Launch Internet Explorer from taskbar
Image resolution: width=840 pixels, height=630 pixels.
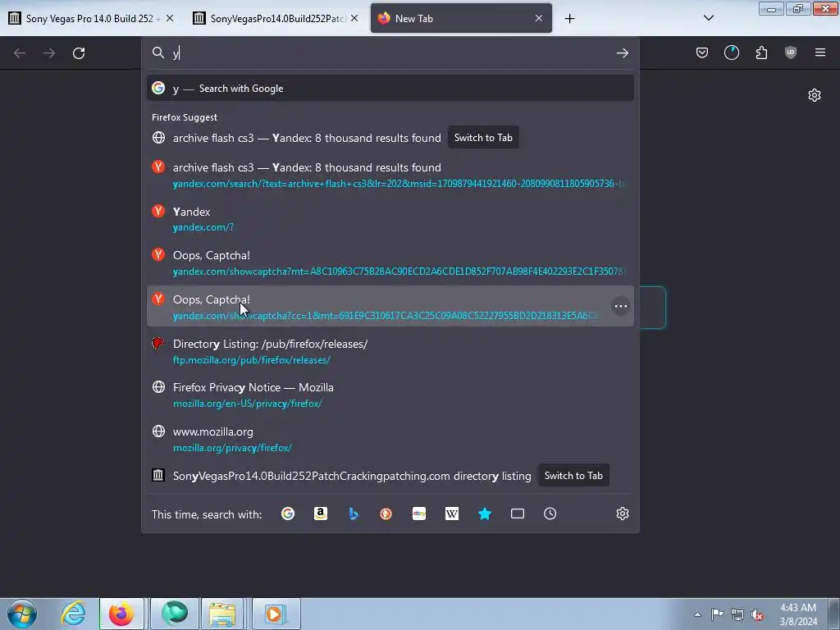click(x=73, y=614)
